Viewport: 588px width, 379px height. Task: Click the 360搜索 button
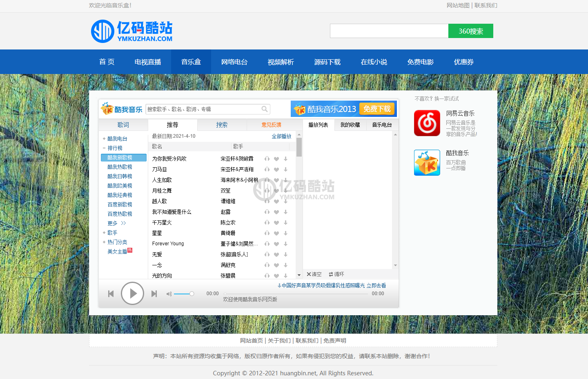471,31
